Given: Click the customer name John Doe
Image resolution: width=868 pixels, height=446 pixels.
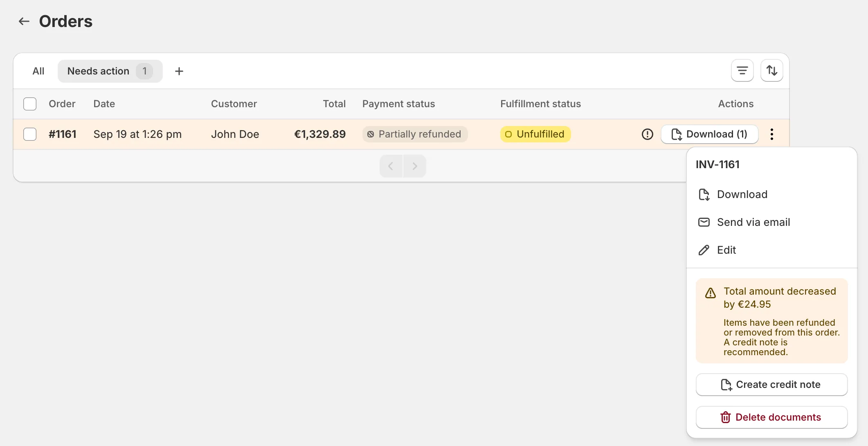Looking at the screenshot, I should click(x=235, y=134).
